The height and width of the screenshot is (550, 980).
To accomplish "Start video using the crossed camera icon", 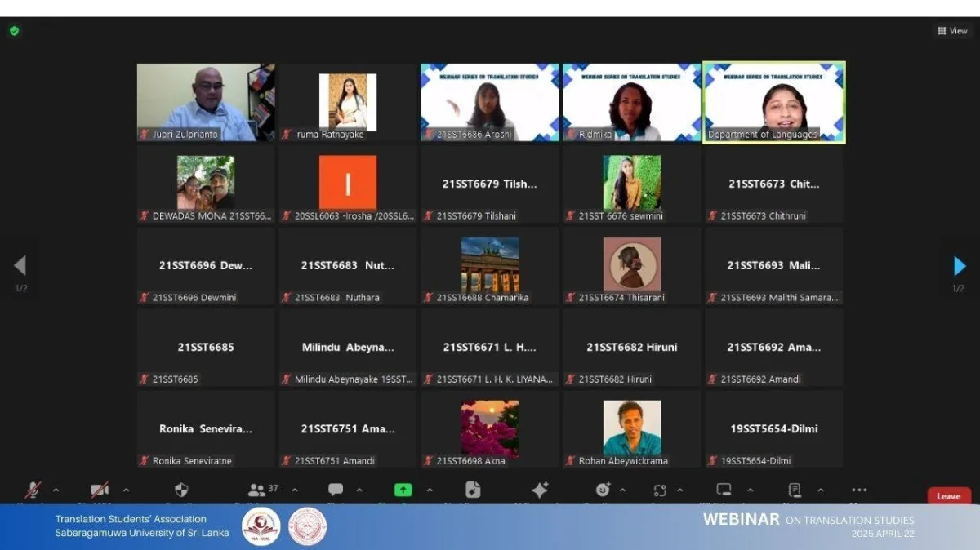I will click(x=100, y=490).
